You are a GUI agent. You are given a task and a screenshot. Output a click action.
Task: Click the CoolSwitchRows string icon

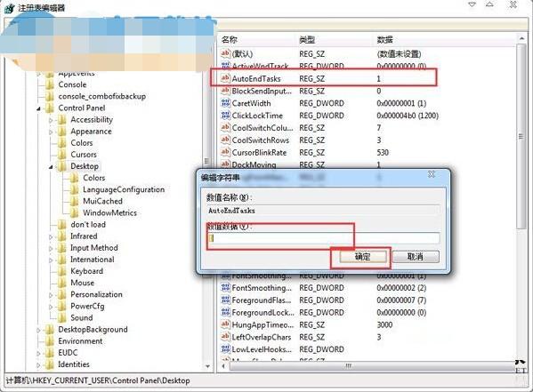pyautogui.click(x=225, y=140)
